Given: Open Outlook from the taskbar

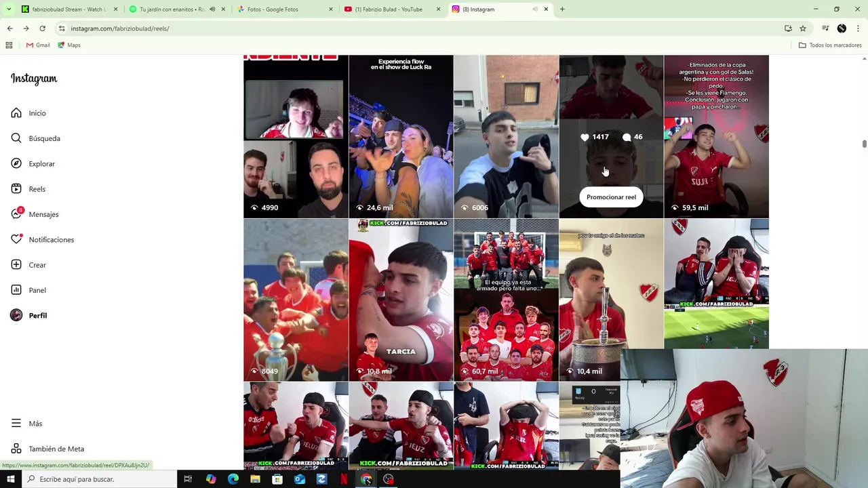Looking at the screenshot, I should click(x=300, y=479).
